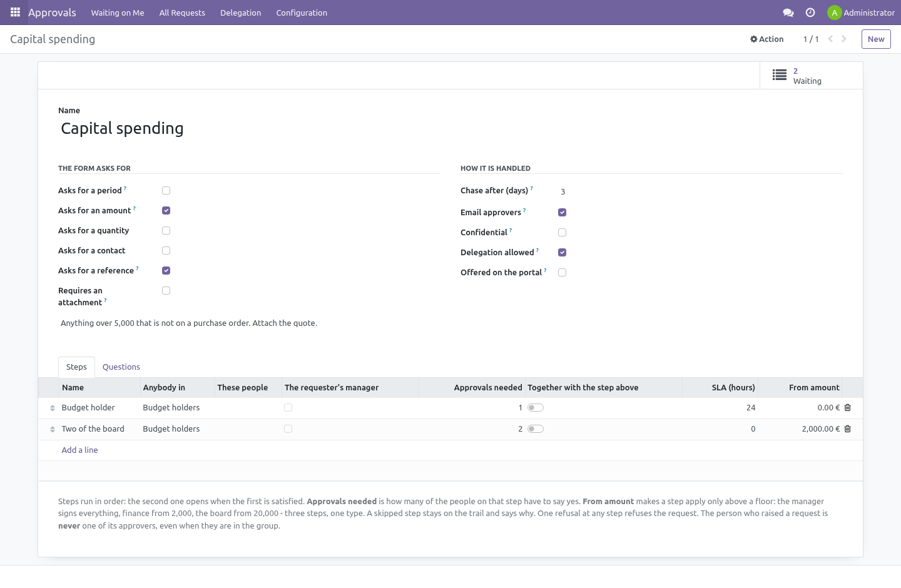Enable the Asks for a period checkbox
Image resolution: width=901 pixels, height=588 pixels.
pos(166,191)
